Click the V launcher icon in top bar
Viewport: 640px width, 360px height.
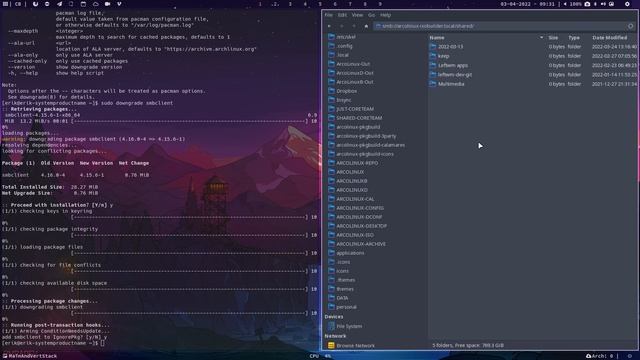(x=119, y=4)
